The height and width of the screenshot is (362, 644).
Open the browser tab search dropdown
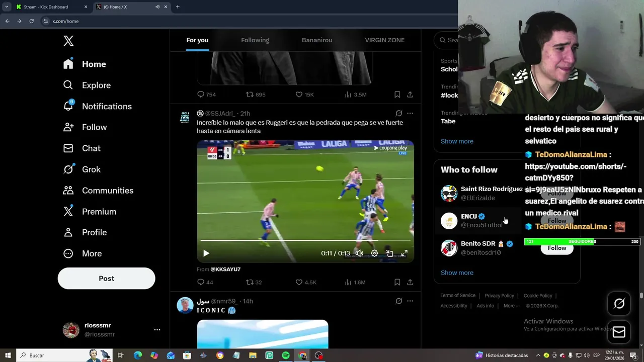pos(7,7)
